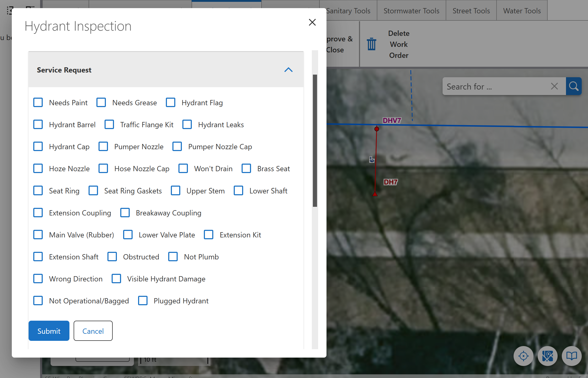Check the Lower Valve Plate checkbox
Viewport: 588px width, 378px height.
click(128, 235)
